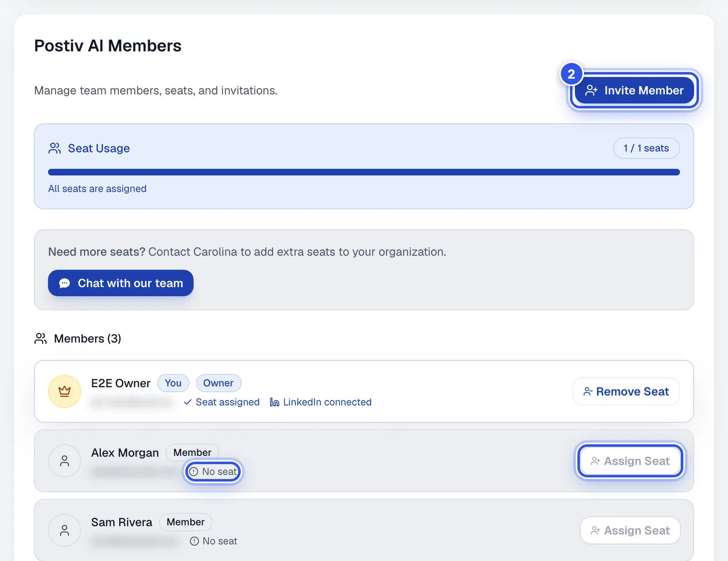
Task: Click the No seat warning icon for Sam Rivera
Action: [194, 541]
